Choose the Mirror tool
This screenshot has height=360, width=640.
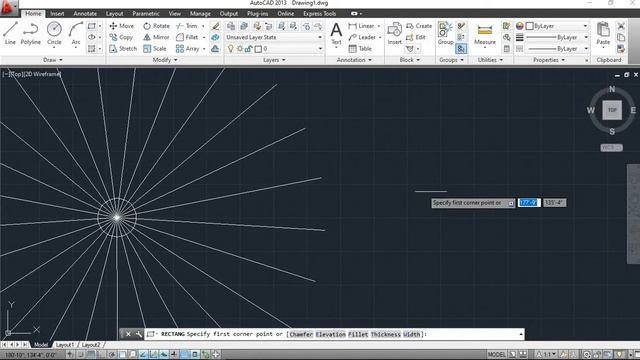[156, 37]
